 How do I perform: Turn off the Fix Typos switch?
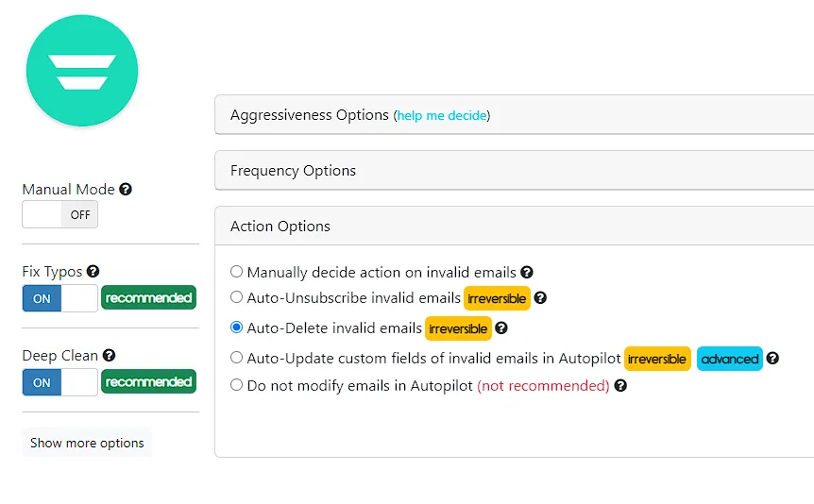click(x=59, y=298)
